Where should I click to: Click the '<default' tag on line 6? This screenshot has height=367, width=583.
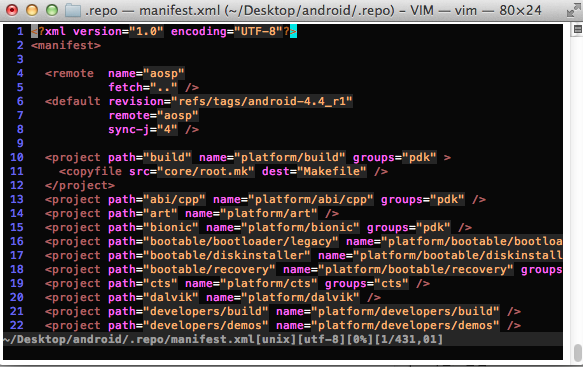click(x=73, y=101)
